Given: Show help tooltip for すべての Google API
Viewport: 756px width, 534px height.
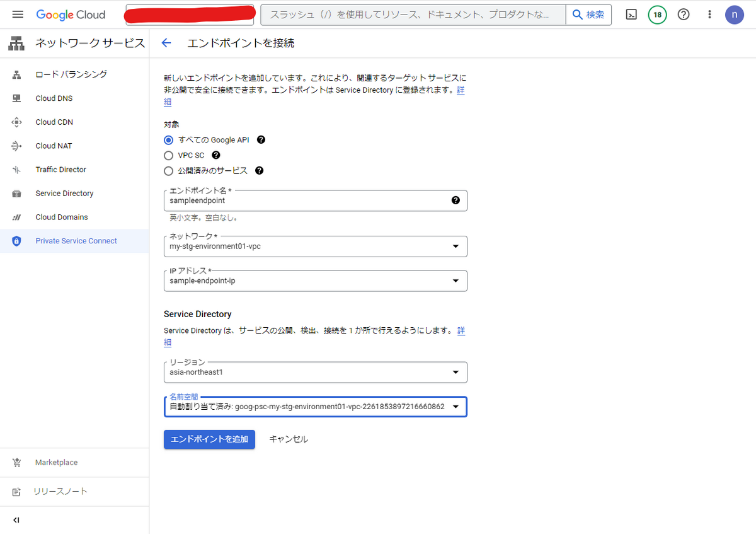Looking at the screenshot, I should pyautogui.click(x=261, y=140).
